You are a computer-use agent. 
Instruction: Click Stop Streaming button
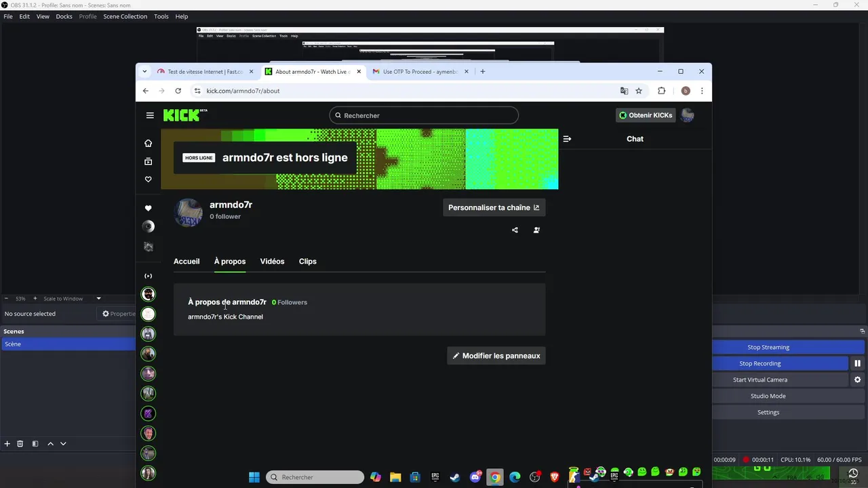point(768,347)
